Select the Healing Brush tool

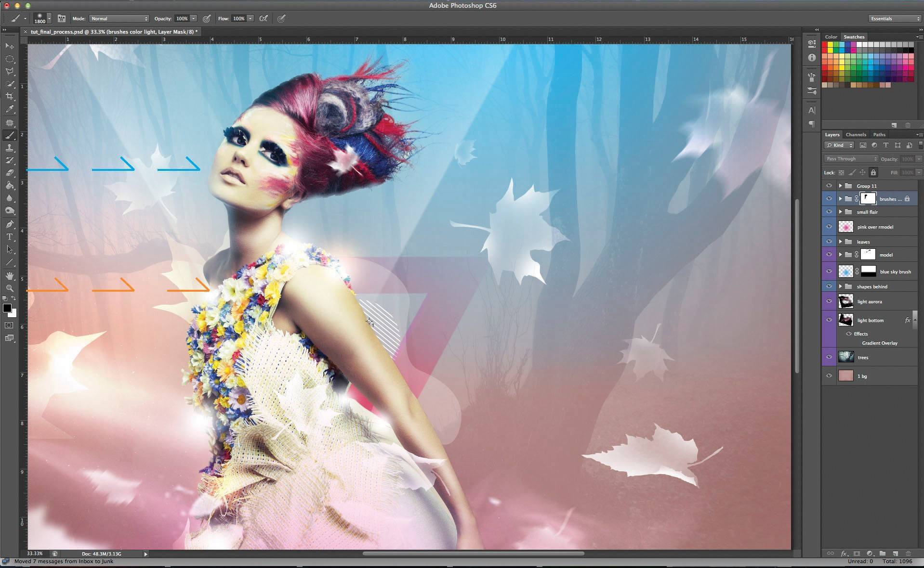coord(10,123)
